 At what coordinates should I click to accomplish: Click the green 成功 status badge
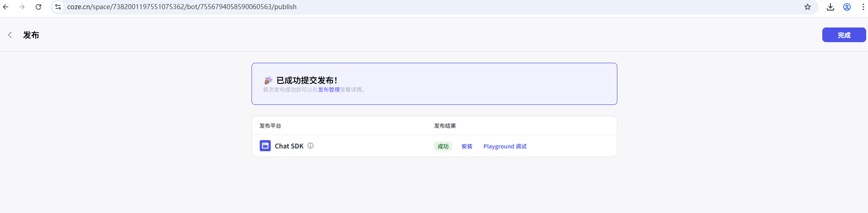(443, 146)
